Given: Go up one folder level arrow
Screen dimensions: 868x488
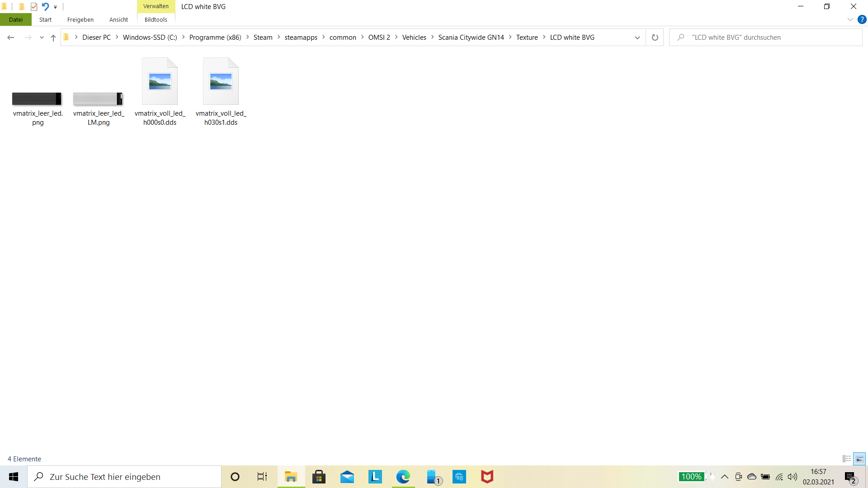Looking at the screenshot, I should click(53, 38).
